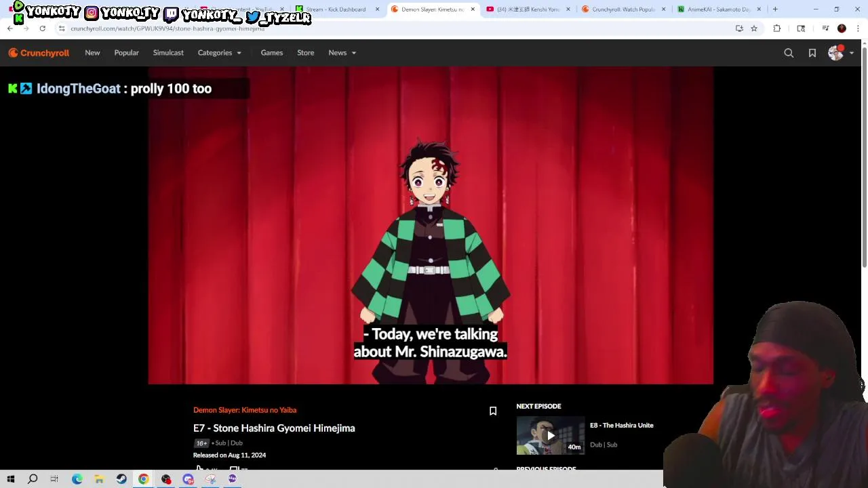Switch to Chrome in the taskbar

point(144,479)
